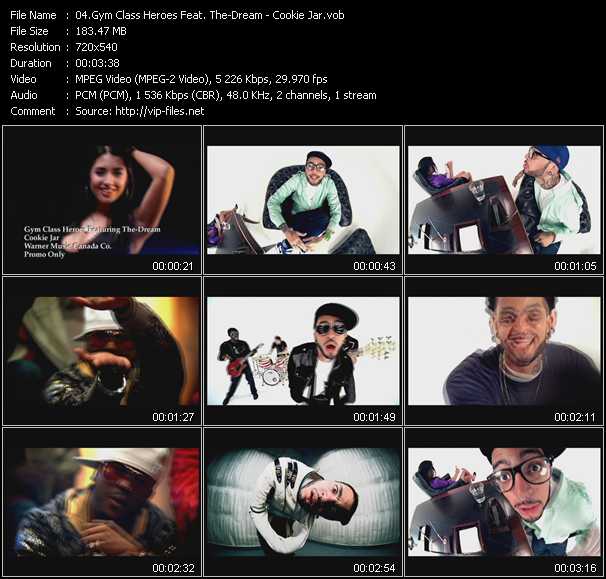Open the thumbnail timestamped 00:01:05
606x579 pixels.
tap(504, 200)
